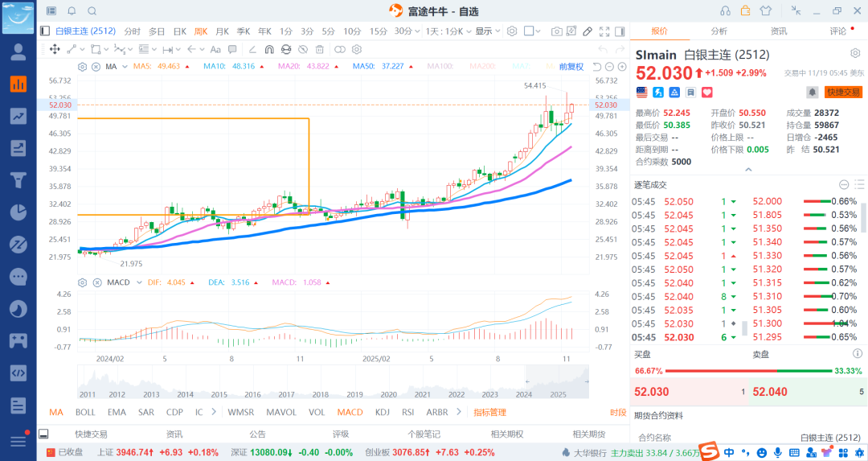Click the pie chart icon in sidebar
The width and height of the screenshot is (868, 461).
[18, 212]
